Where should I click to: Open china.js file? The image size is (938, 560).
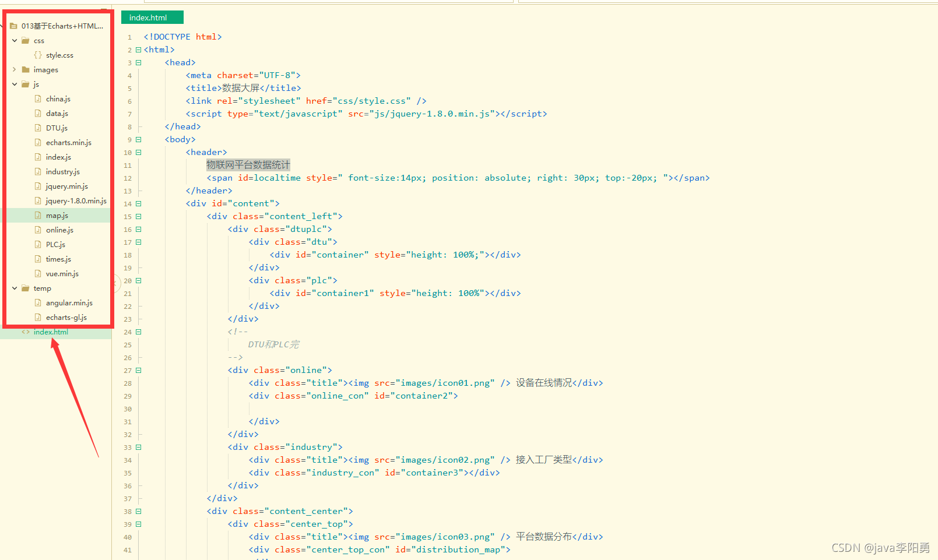click(x=58, y=99)
